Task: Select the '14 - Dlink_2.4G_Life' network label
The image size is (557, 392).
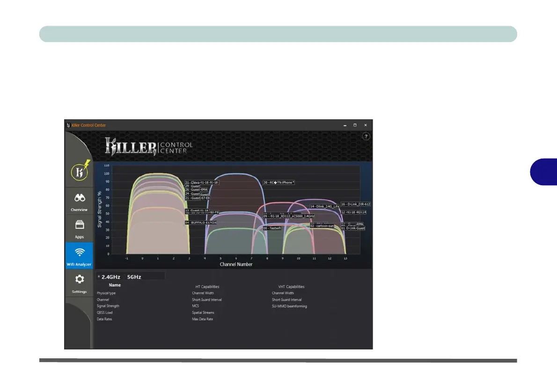Action: (325, 206)
